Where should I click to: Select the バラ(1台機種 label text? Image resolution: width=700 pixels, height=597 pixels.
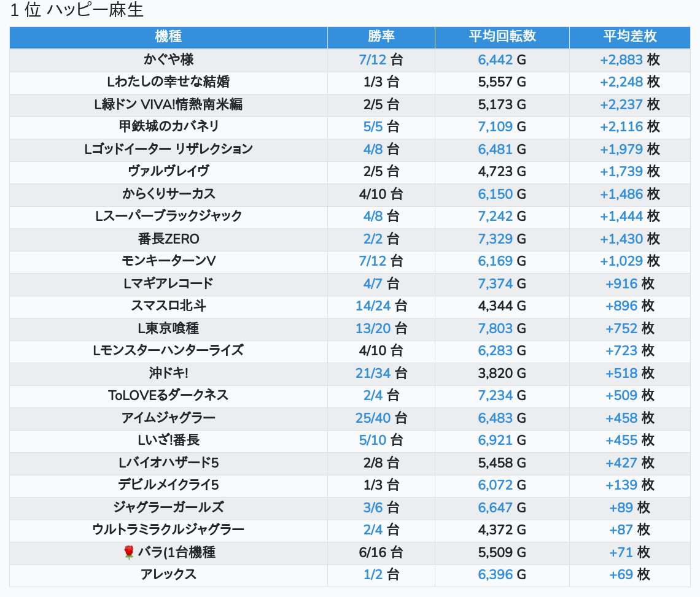click(x=177, y=552)
